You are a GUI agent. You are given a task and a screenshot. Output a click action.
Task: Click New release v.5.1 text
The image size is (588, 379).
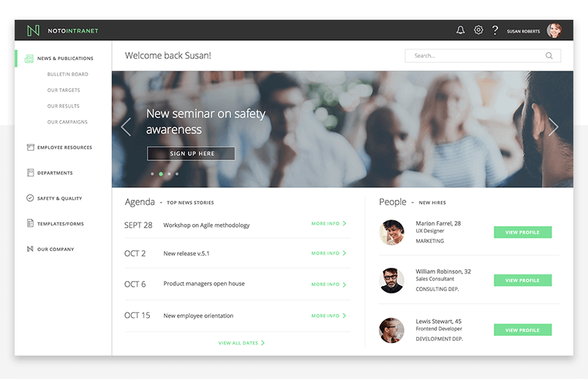click(x=186, y=254)
